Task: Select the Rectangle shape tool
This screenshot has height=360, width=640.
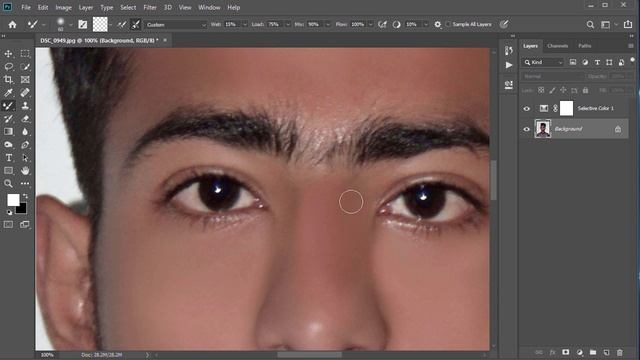Action: [8, 171]
